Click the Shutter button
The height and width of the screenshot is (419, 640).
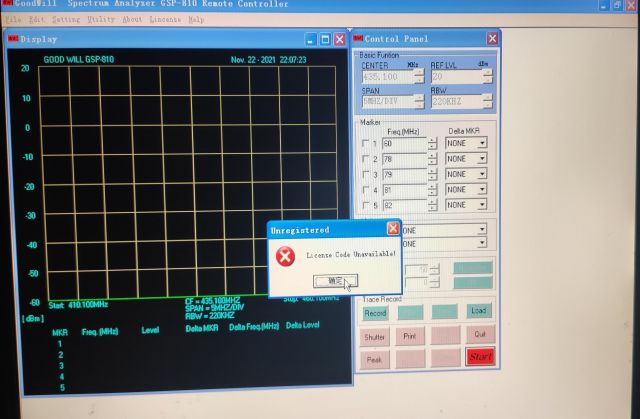(x=374, y=337)
